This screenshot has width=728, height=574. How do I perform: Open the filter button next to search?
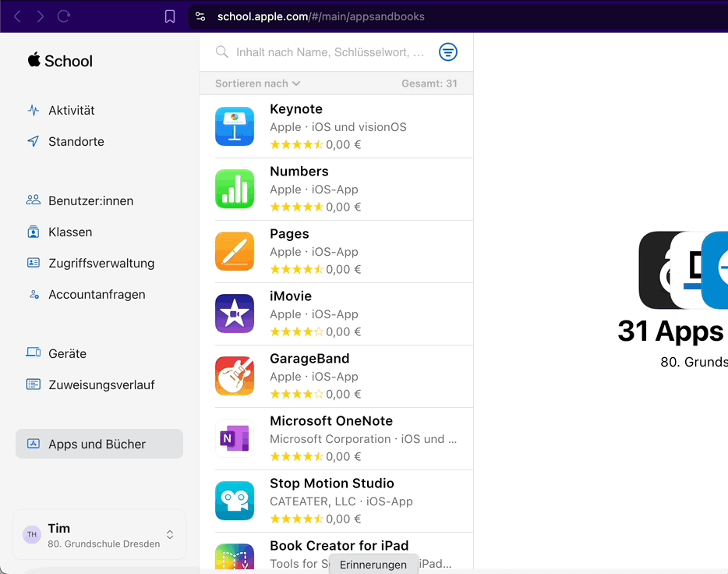[x=448, y=52]
